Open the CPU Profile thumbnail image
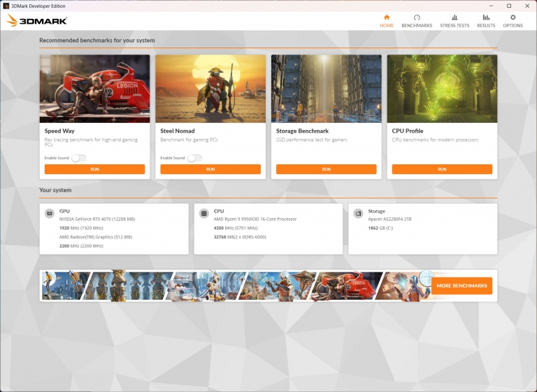 pyautogui.click(x=442, y=89)
